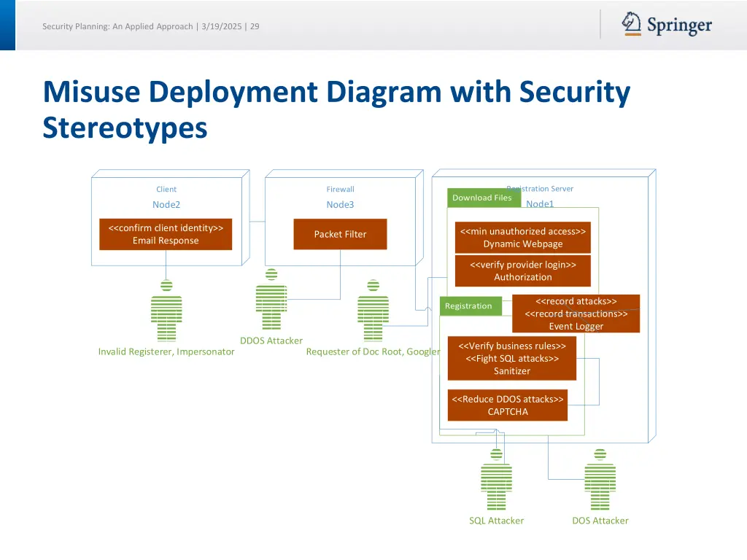
Task: Click the 'DDOS Attacker' caption
Action: [x=271, y=341]
